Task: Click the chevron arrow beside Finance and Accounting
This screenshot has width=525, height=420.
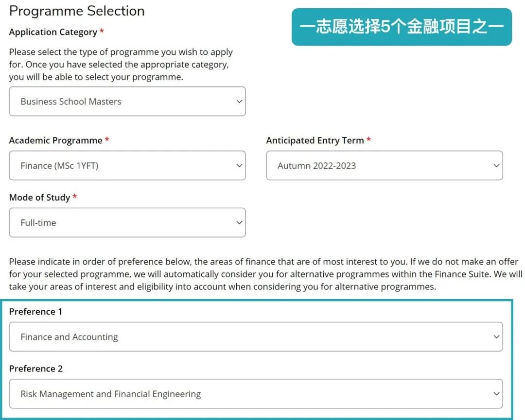Action: (496, 337)
